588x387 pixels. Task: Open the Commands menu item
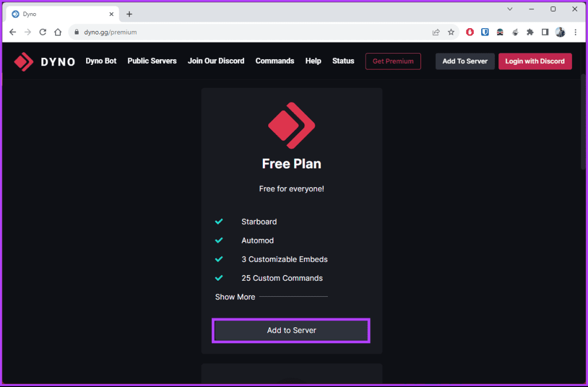274,61
